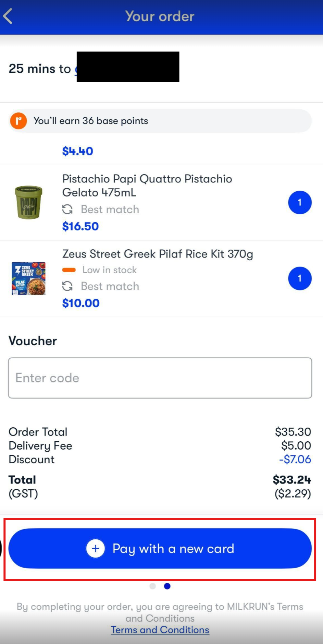Screen dimensions: 323x644
Task: Open the Zeus Street Greek rice kit thumbnail
Action: pyautogui.click(x=29, y=278)
